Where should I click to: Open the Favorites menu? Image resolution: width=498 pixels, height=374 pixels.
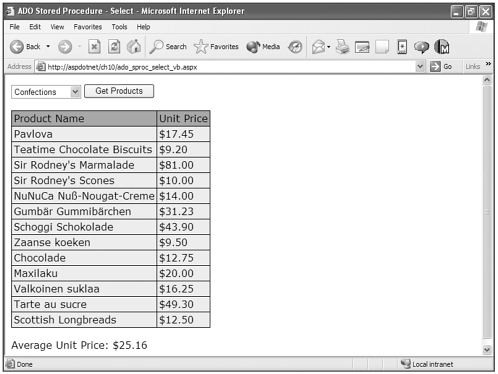pyautogui.click(x=88, y=27)
